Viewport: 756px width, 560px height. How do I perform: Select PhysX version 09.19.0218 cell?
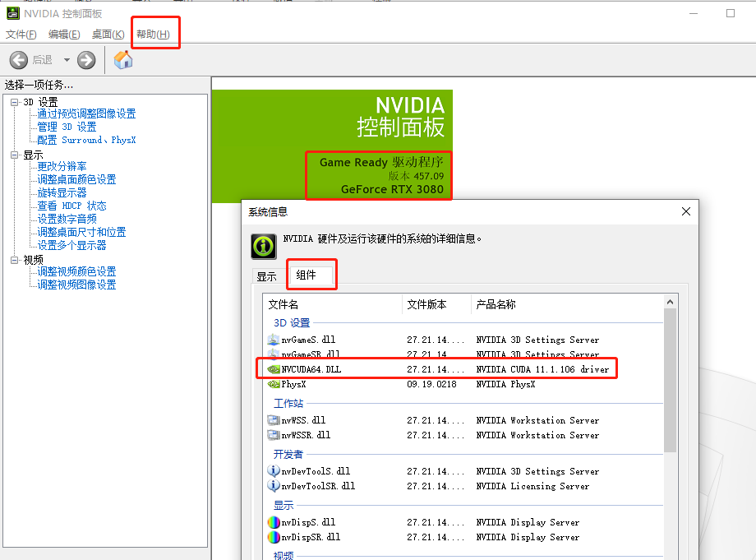pos(431,384)
